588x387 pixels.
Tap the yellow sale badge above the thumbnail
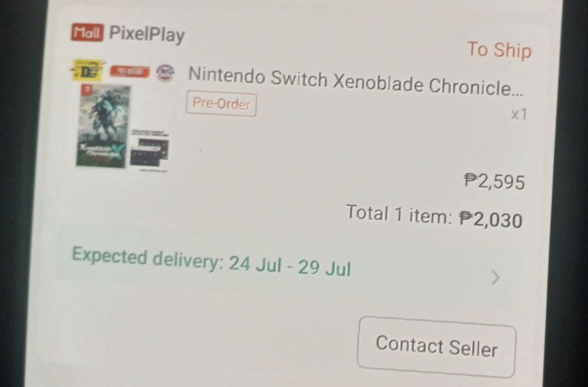(x=87, y=71)
